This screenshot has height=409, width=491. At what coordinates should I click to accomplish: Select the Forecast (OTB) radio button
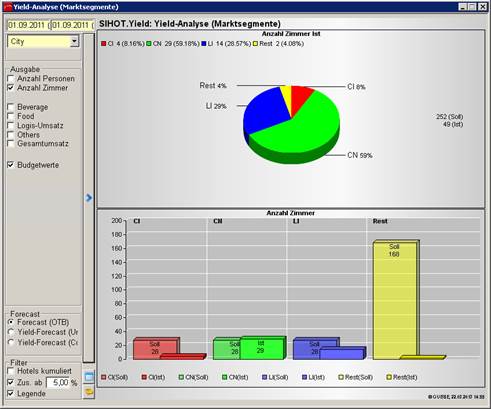click(11, 322)
